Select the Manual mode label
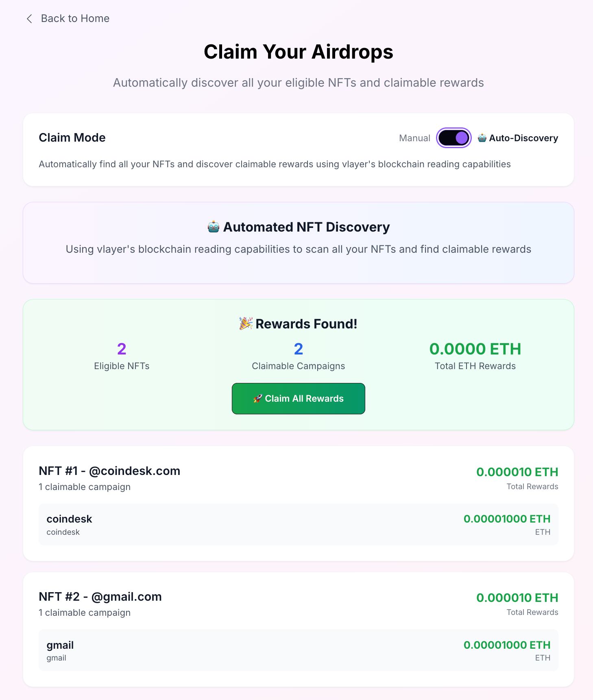 pyautogui.click(x=414, y=138)
